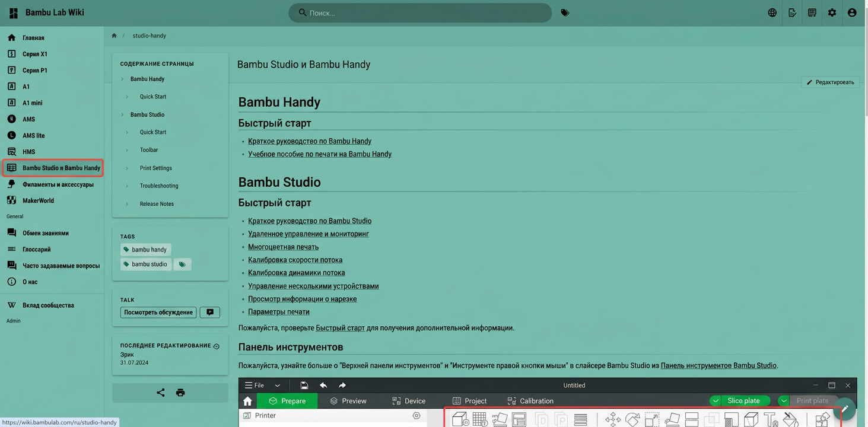Click the print icon
Screen dimensions: 868x427
(x=180, y=393)
